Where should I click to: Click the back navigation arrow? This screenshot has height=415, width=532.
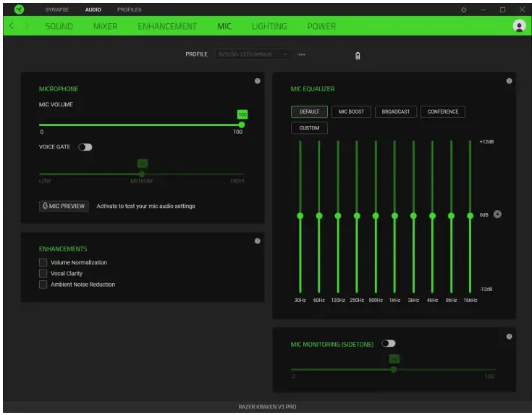point(12,26)
